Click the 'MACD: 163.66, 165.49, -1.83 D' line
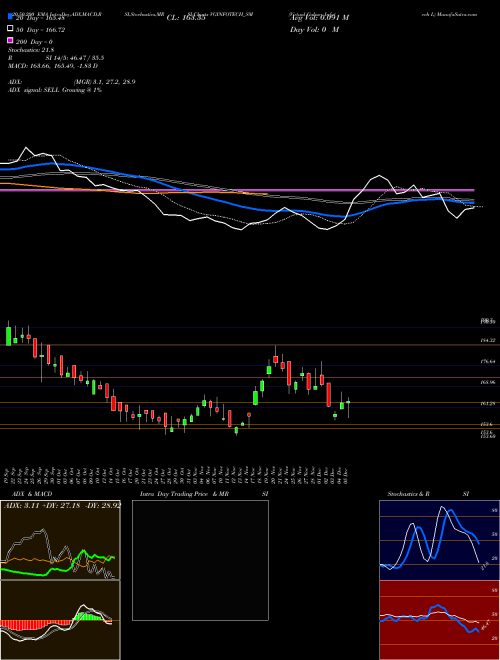The image size is (500, 660). pos(53,66)
